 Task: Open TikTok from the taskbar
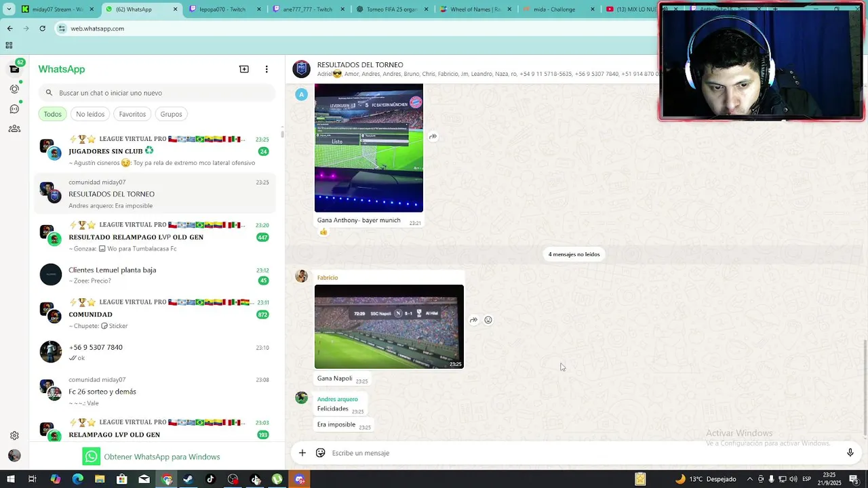point(210,479)
